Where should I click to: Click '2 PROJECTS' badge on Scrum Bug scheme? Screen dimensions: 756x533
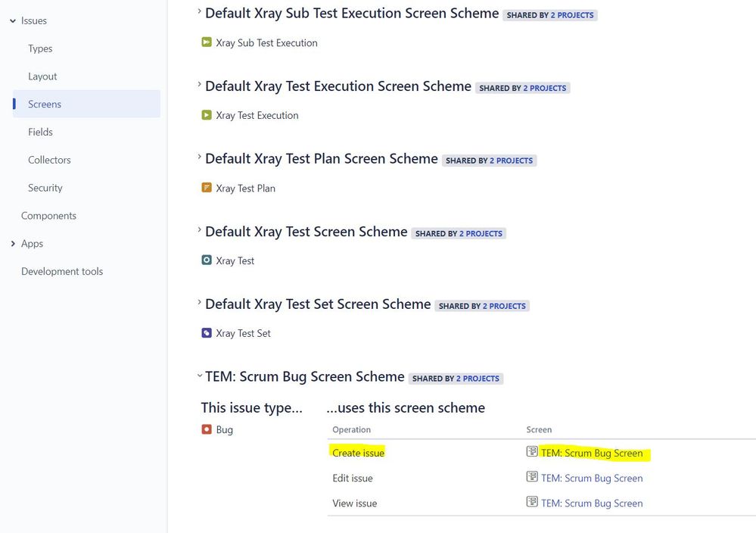click(478, 379)
